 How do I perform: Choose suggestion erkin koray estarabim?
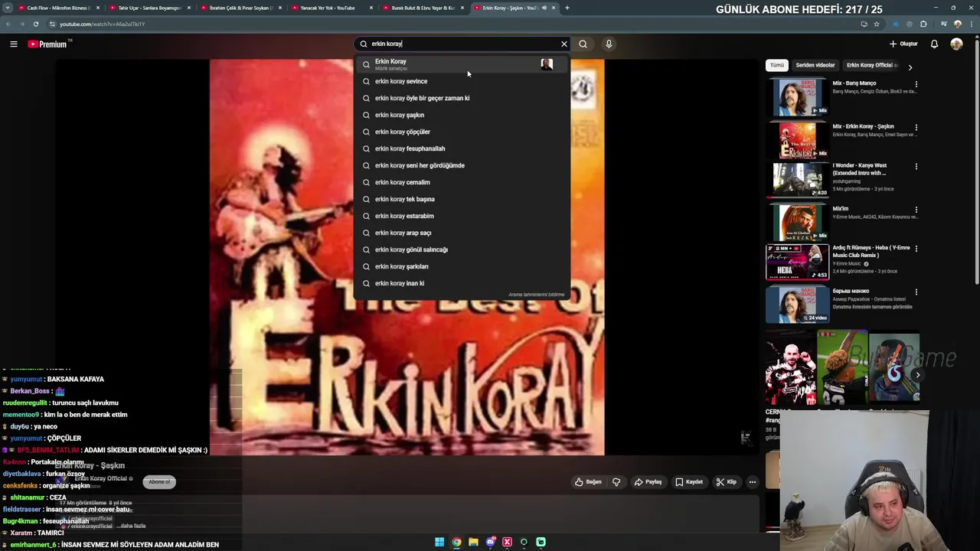[462, 216]
